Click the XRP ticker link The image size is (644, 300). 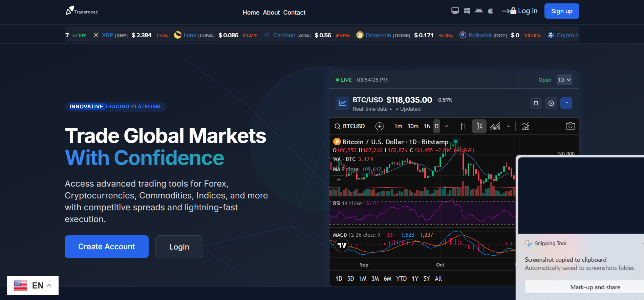107,35
